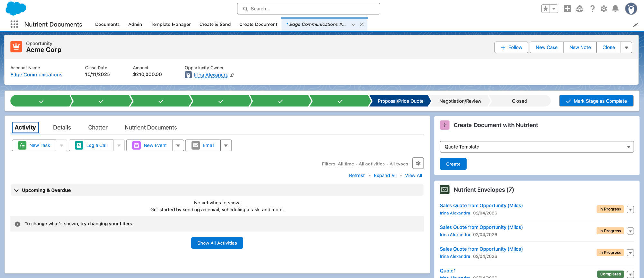Image resolution: width=644 pixels, height=278 pixels.
Task: Open Trailhead guidance icon
Action: [580, 9]
